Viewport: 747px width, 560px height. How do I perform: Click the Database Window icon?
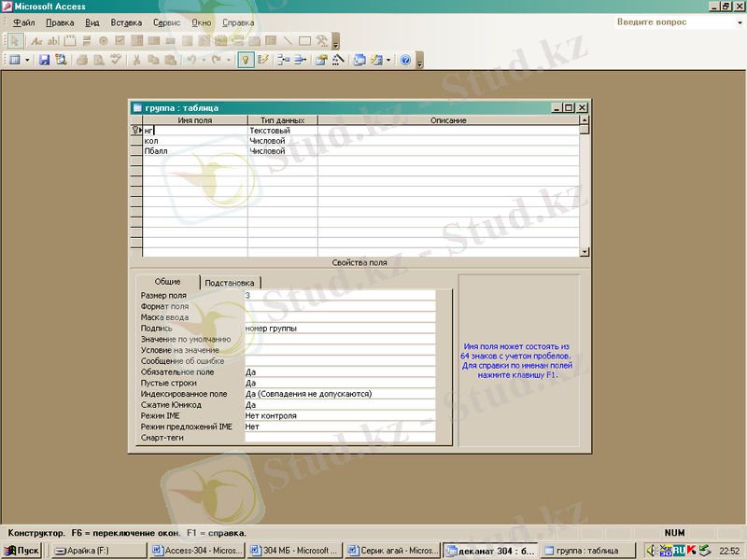click(x=360, y=60)
